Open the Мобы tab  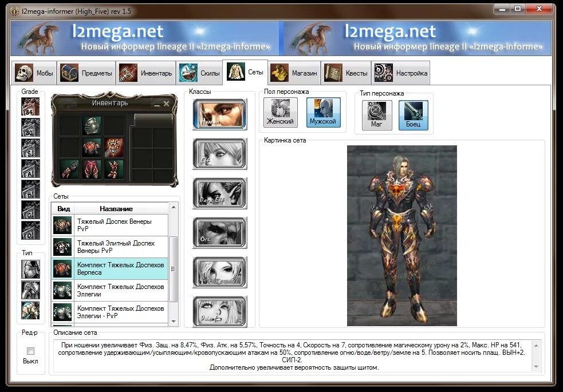(34, 73)
